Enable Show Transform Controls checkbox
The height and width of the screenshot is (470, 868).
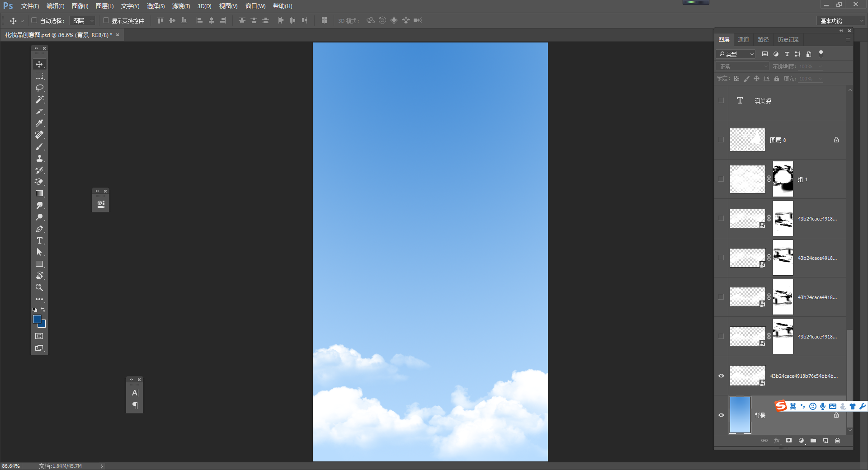pos(106,20)
